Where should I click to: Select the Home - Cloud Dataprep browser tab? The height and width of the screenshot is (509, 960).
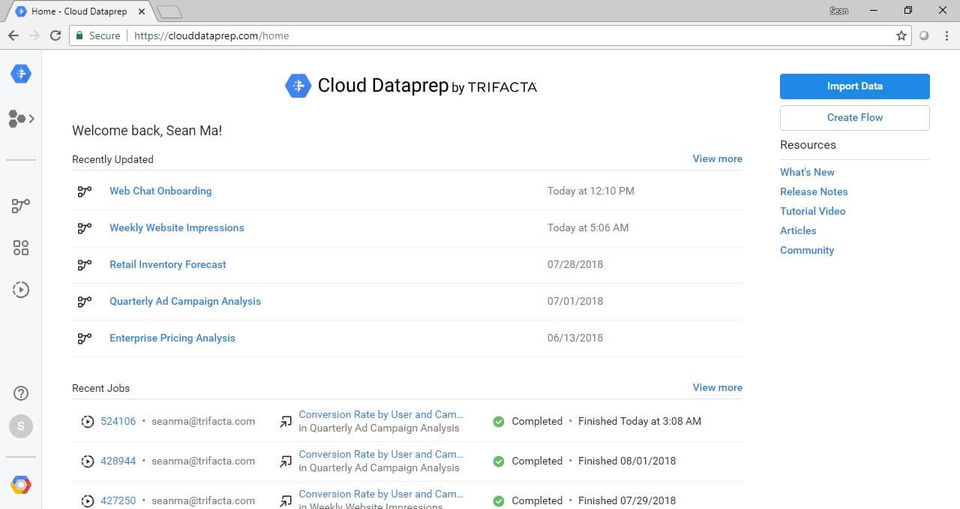tap(80, 11)
